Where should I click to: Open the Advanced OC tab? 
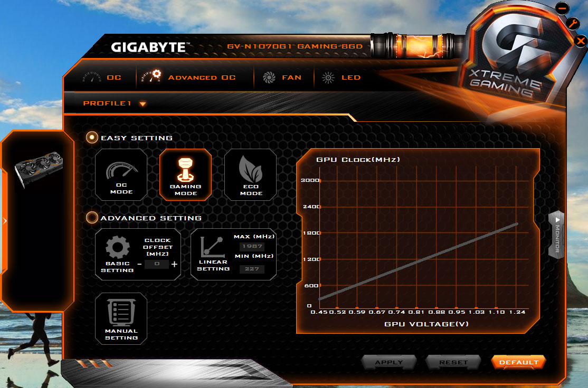[188, 77]
